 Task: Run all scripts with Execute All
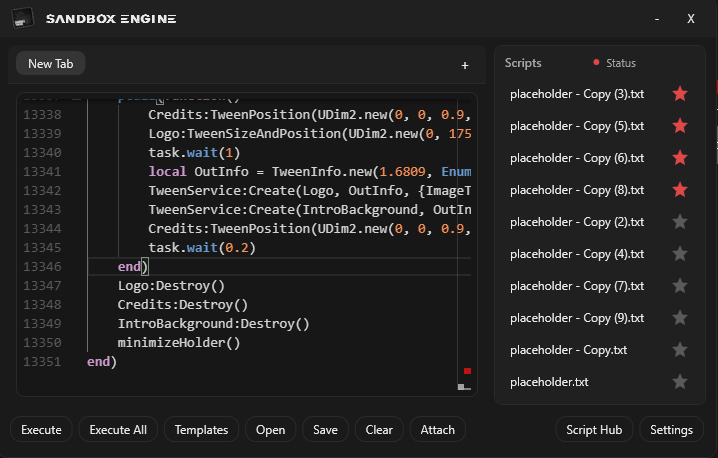click(118, 430)
